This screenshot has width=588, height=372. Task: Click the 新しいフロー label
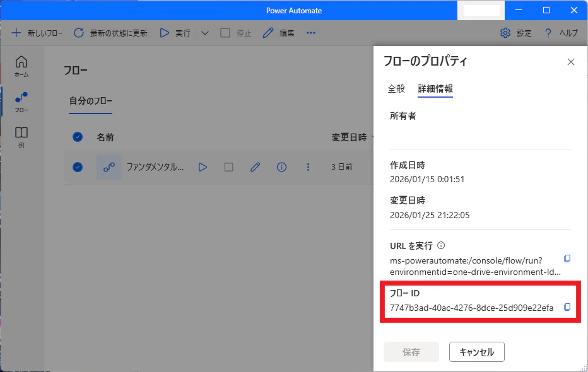(45, 33)
